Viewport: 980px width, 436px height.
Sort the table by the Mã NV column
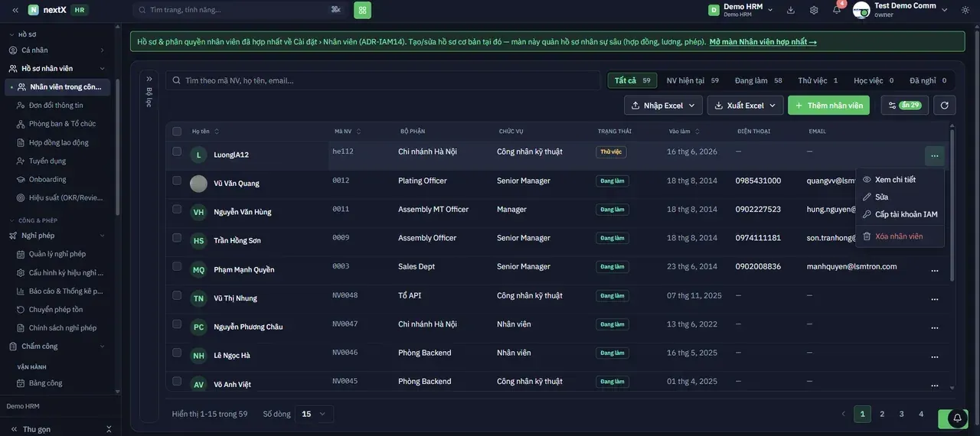tap(347, 132)
